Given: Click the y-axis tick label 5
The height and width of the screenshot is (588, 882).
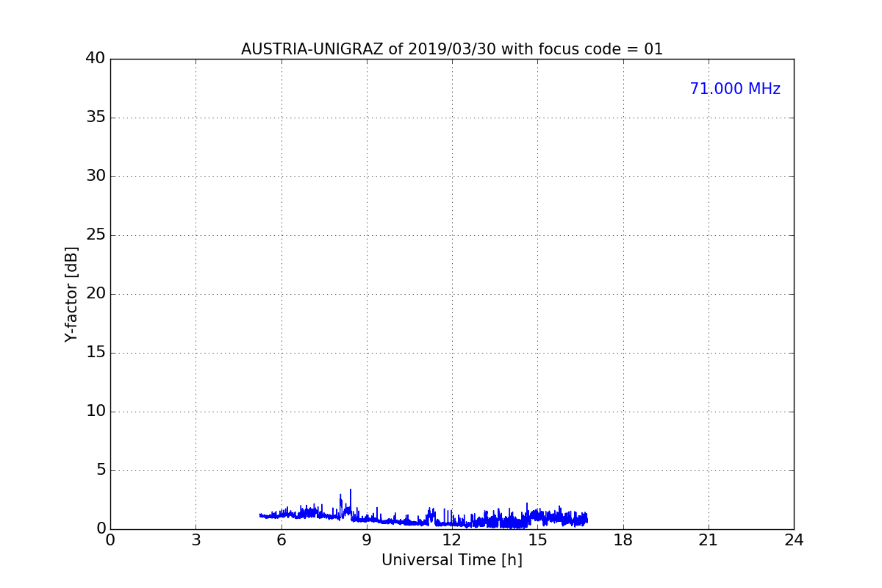Looking at the screenshot, I should (101, 470).
